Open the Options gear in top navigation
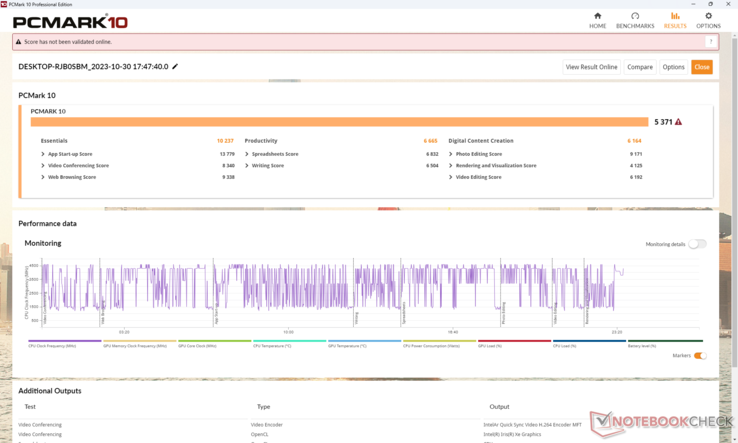738x443 pixels. (x=708, y=19)
